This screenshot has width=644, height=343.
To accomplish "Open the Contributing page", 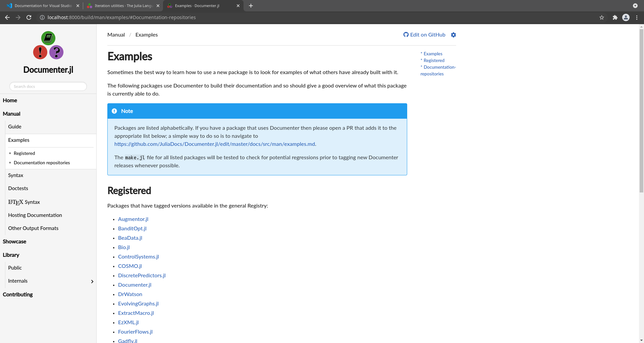I will (x=17, y=294).
